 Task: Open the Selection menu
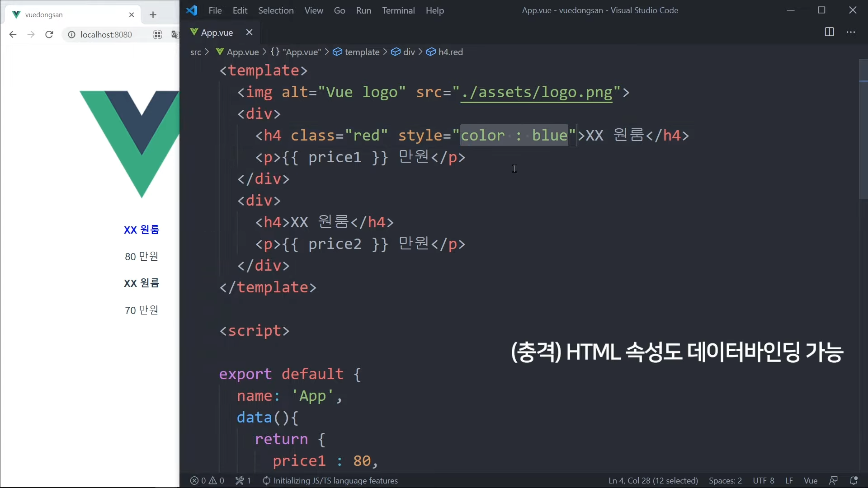pyautogui.click(x=276, y=10)
